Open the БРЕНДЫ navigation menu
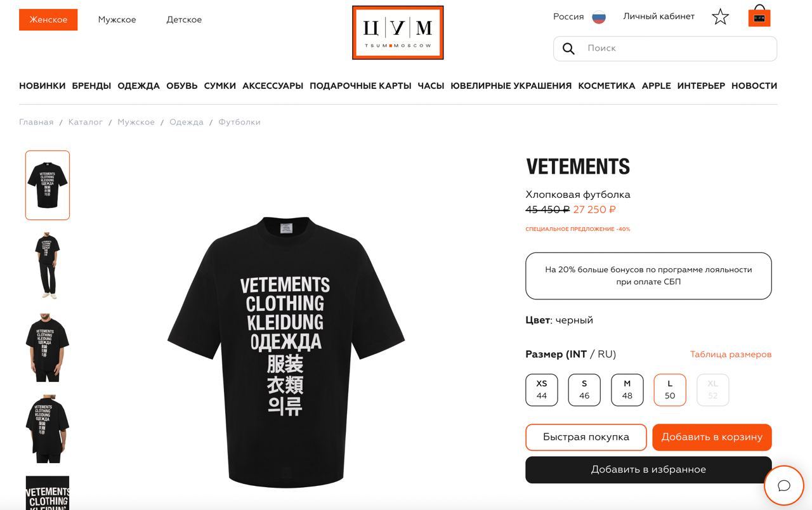 click(91, 86)
